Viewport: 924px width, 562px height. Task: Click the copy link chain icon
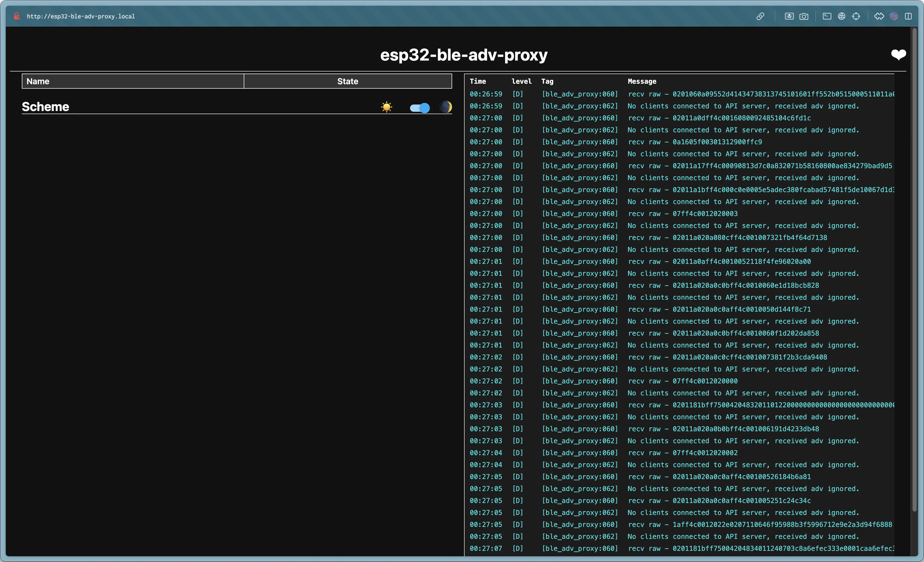coord(760,16)
